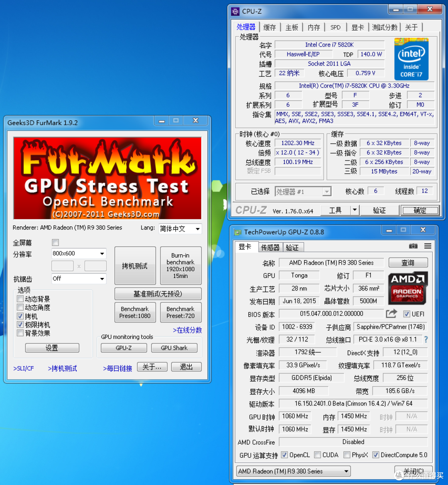Click the Intel Core i7 logo in CPU-Z

click(411, 59)
